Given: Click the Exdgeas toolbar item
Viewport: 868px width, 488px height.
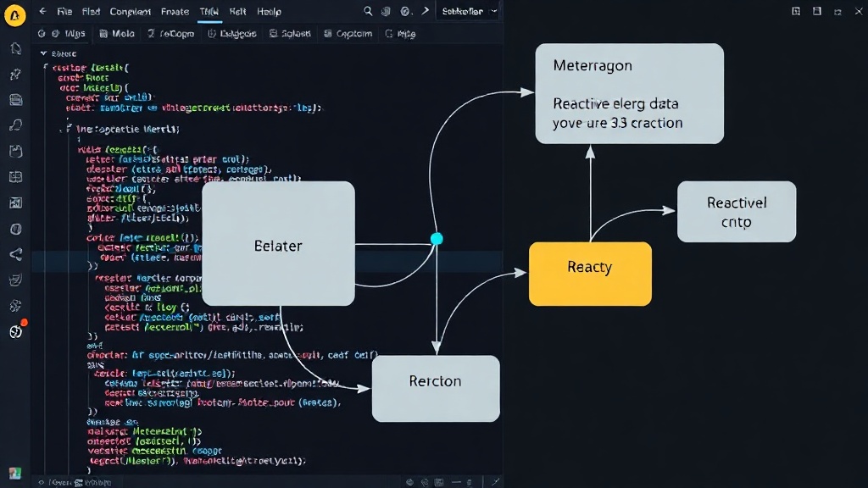Looking at the screenshot, I should (232, 34).
